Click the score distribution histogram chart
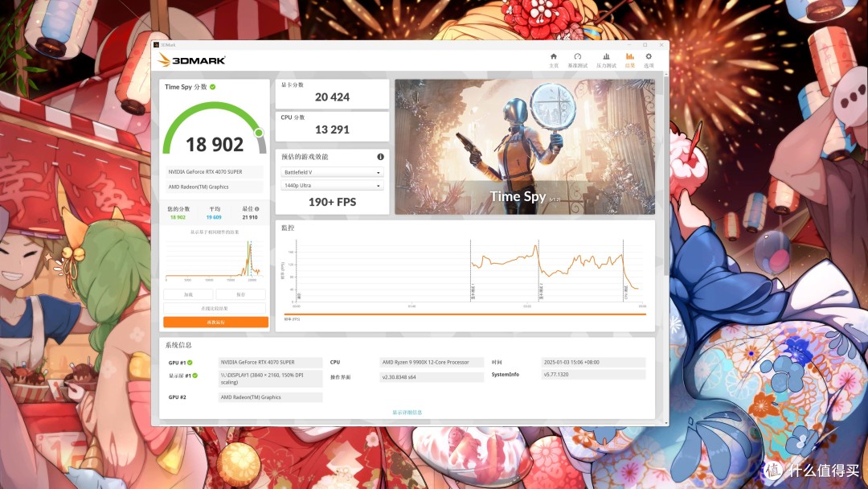 (x=215, y=260)
